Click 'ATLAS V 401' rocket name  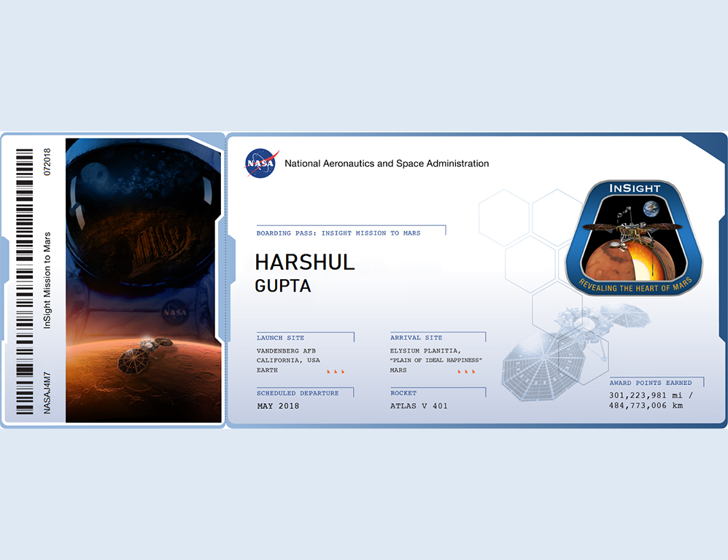point(419,406)
